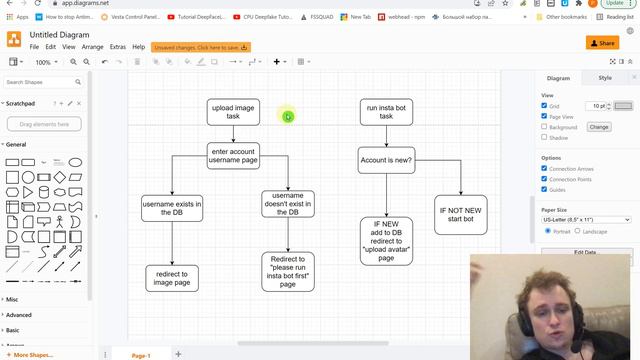
Task: Open the Paper Size US-Letter dropdown
Action: 586,220
